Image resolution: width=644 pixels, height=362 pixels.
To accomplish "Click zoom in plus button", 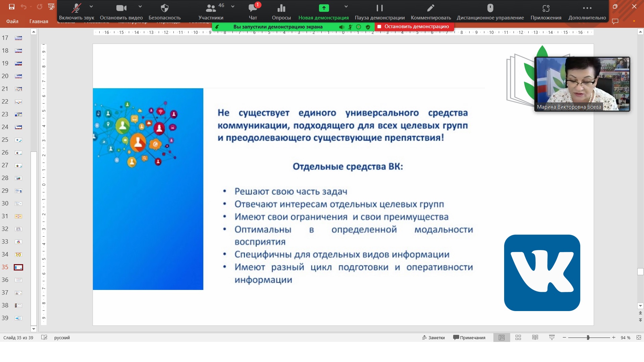I will [613, 338].
